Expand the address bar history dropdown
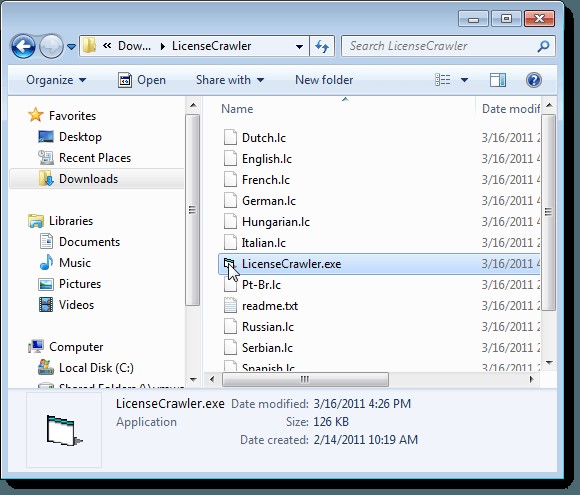 299,47
